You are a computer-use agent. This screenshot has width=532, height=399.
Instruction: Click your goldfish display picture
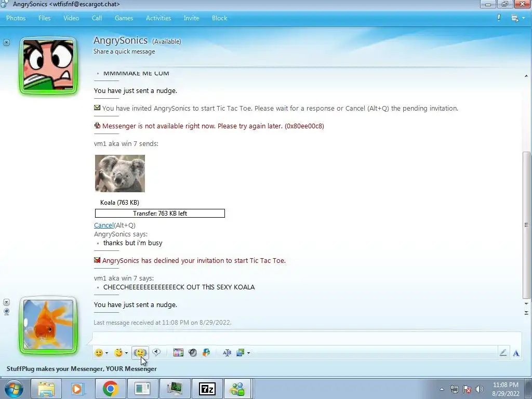pos(48,325)
